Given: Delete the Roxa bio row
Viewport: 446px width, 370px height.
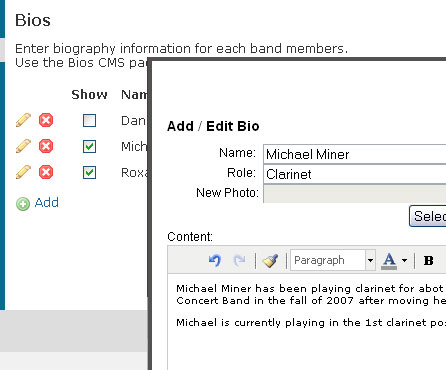Looking at the screenshot, I should tap(46, 172).
